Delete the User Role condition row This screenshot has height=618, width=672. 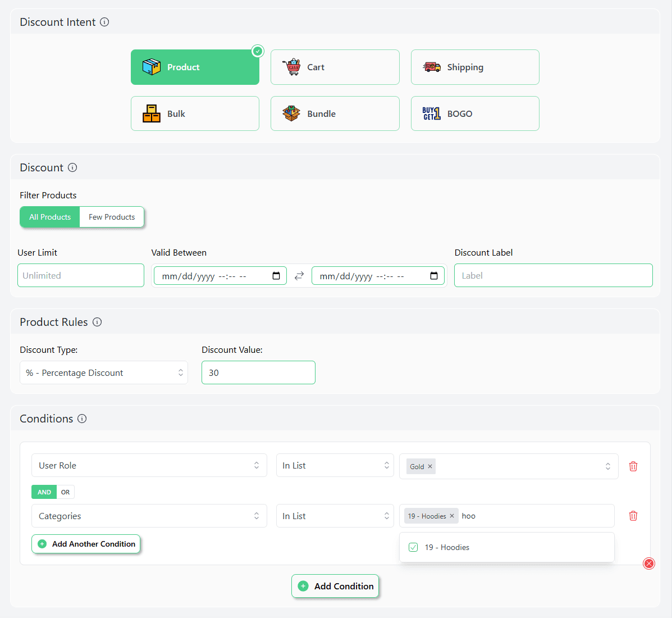click(x=633, y=466)
